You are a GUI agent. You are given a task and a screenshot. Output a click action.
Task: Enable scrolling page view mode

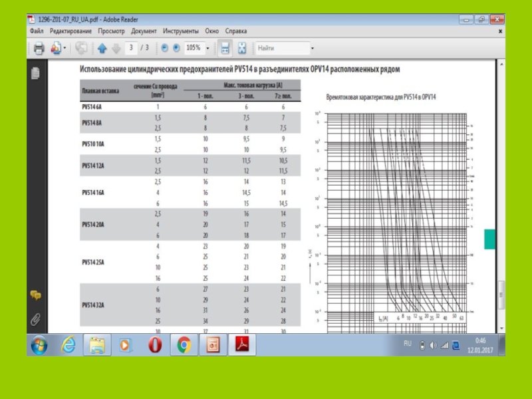point(225,48)
